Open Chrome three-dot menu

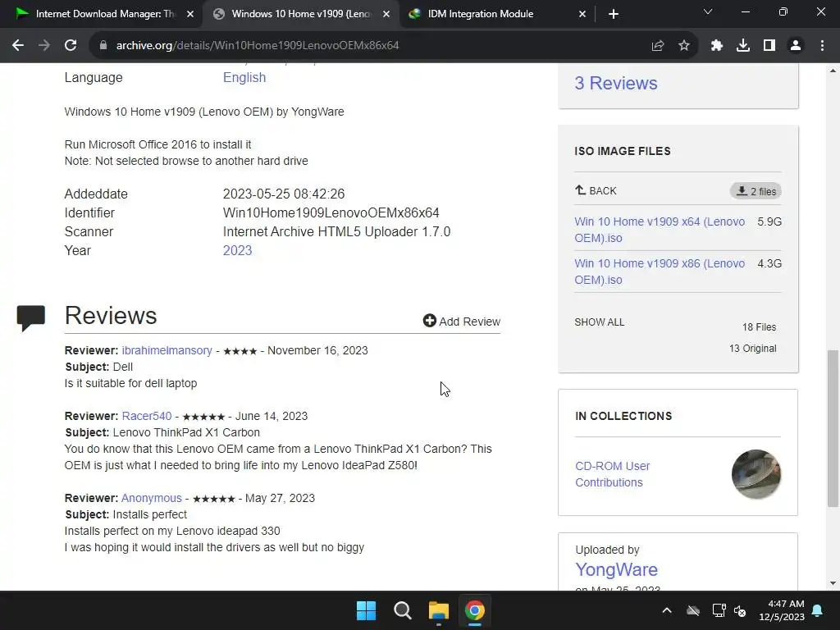coord(822,46)
